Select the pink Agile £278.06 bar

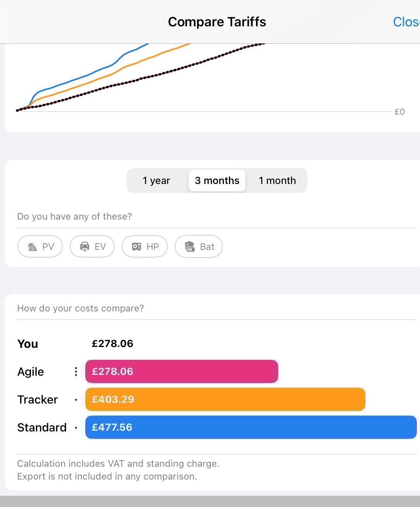tap(181, 371)
